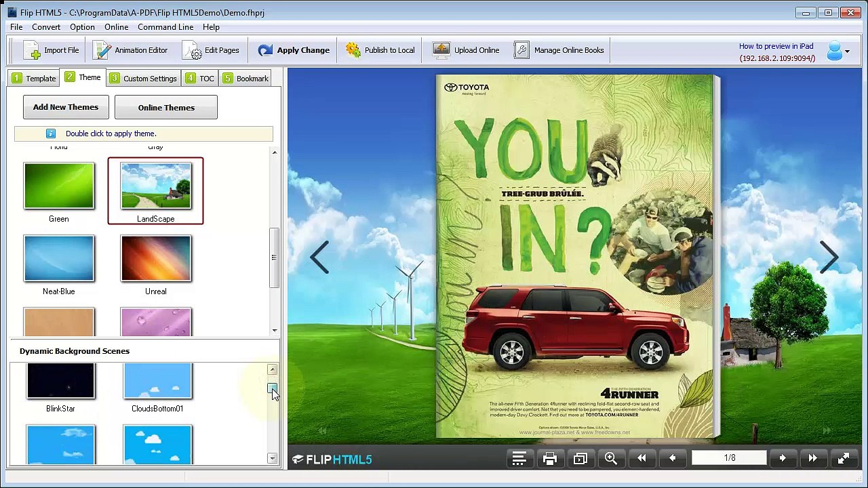Open the Animation Editor
The width and height of the screenshot is (868, 488).
click(x=130, y=50)
